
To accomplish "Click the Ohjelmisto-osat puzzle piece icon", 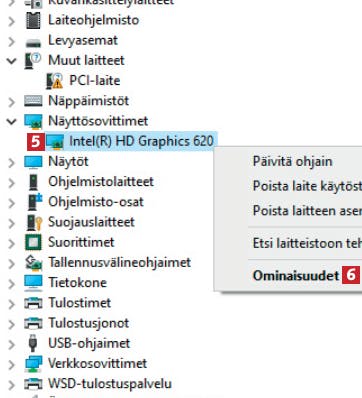I will 34,202.
